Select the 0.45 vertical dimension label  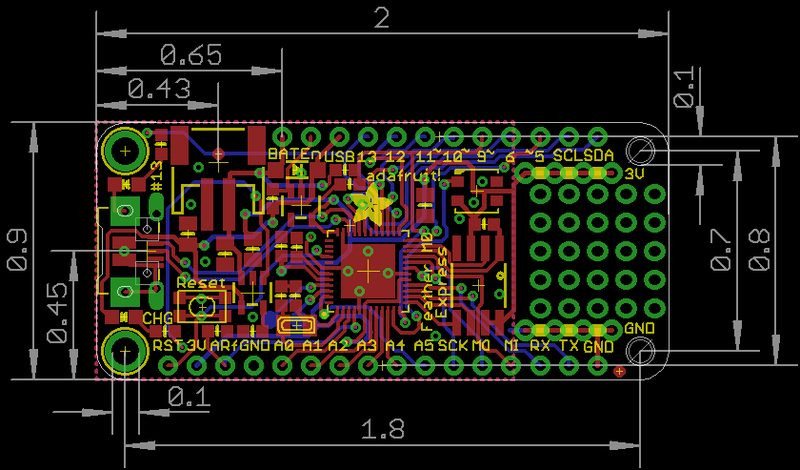[x=57, y=311]
